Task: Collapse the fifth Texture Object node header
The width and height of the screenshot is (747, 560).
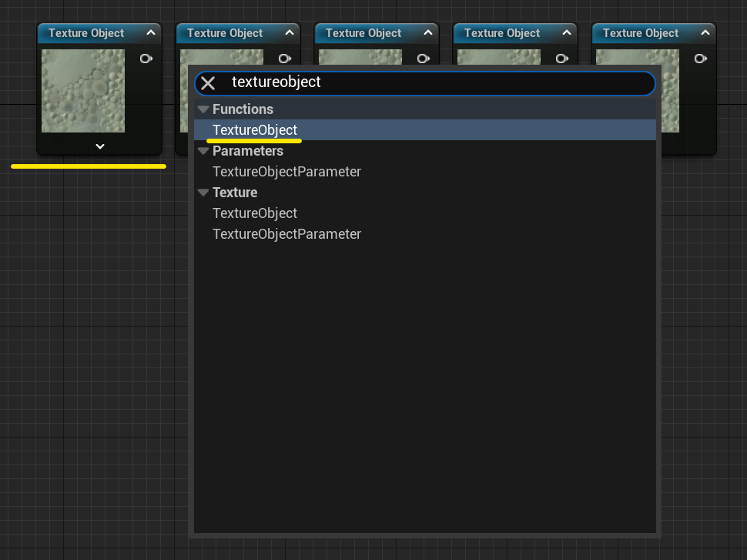Action: 705,33
